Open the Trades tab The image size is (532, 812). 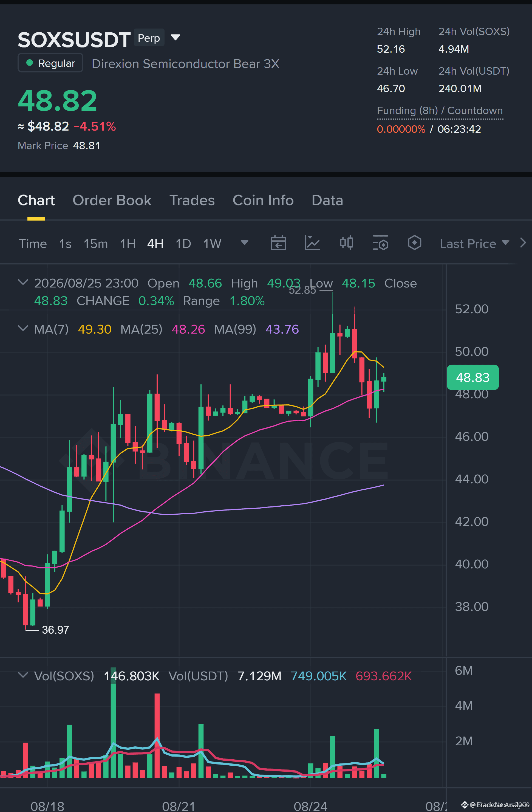tap(192, 200)
